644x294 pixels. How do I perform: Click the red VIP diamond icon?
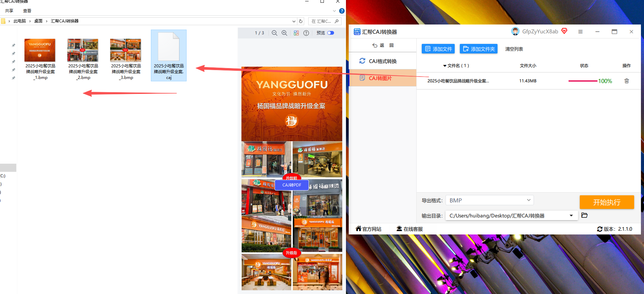[x=564, y=31]
